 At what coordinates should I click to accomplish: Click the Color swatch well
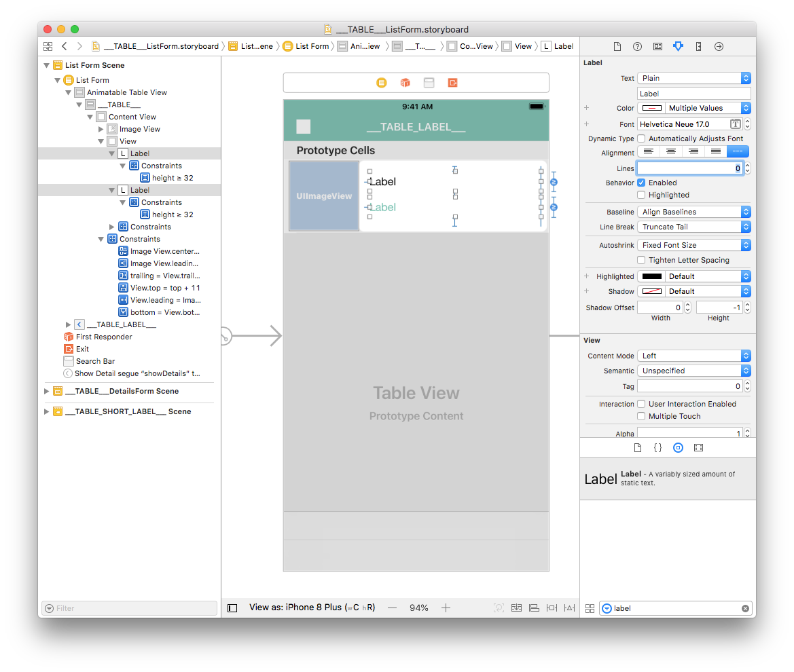pos(652,108)
